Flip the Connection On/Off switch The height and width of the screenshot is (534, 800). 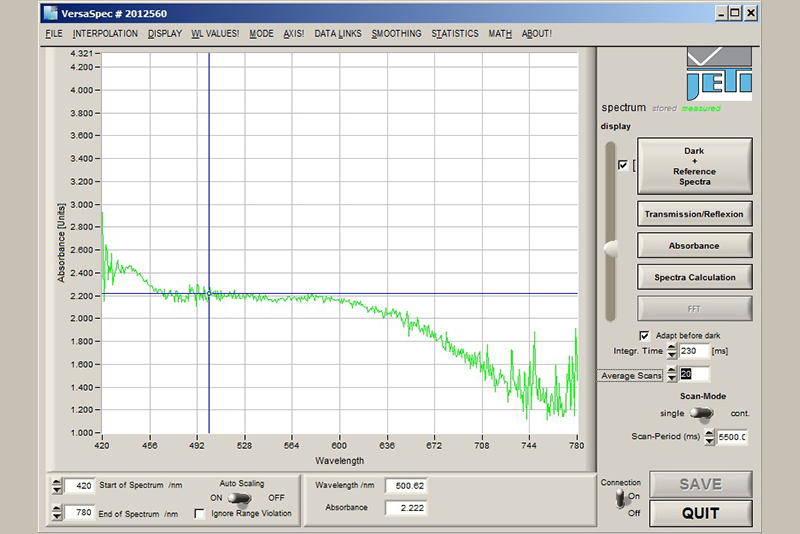(x=620, y=498)
